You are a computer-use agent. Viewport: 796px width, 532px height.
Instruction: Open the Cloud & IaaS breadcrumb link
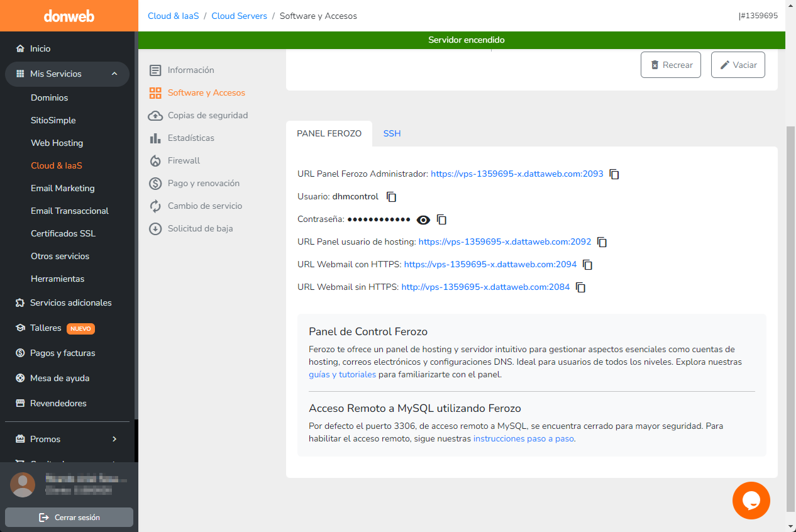tap(172, 16)
